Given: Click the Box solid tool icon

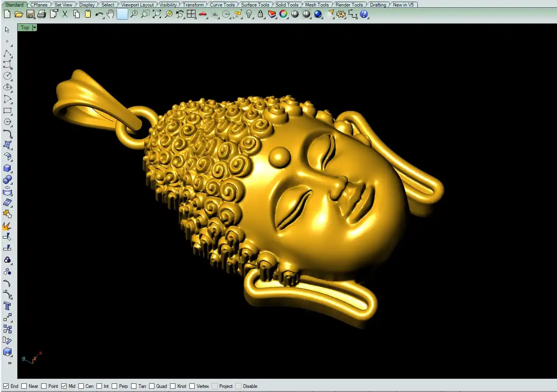Looking at the screenshot, I should point(7,168).
